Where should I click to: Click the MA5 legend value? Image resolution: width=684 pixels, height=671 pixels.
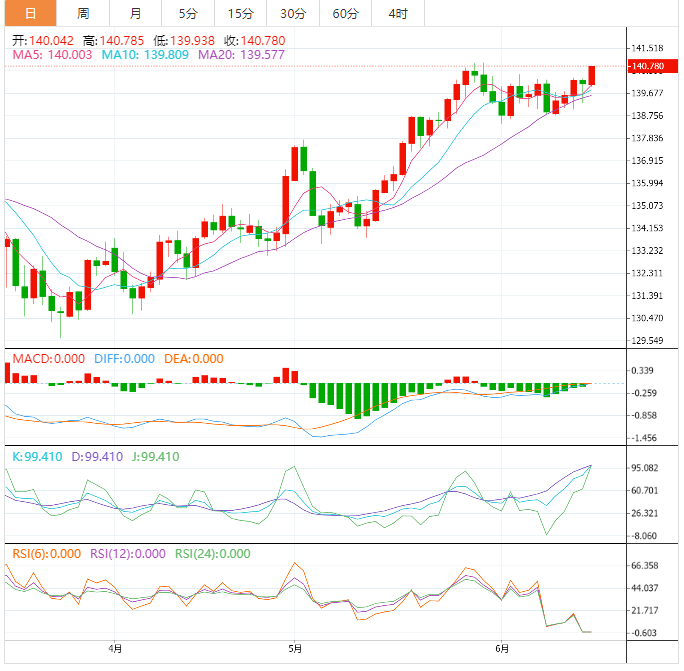click(x=52, y=55)
